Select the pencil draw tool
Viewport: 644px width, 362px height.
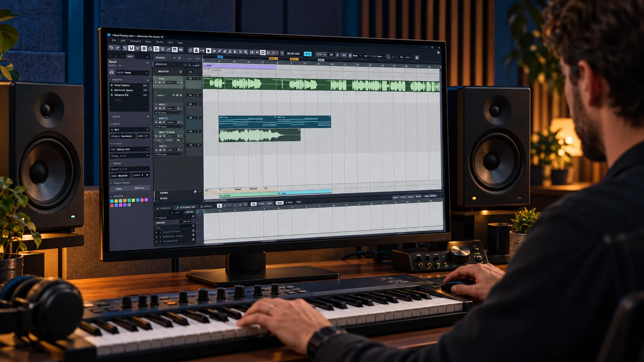coord(219,51)
